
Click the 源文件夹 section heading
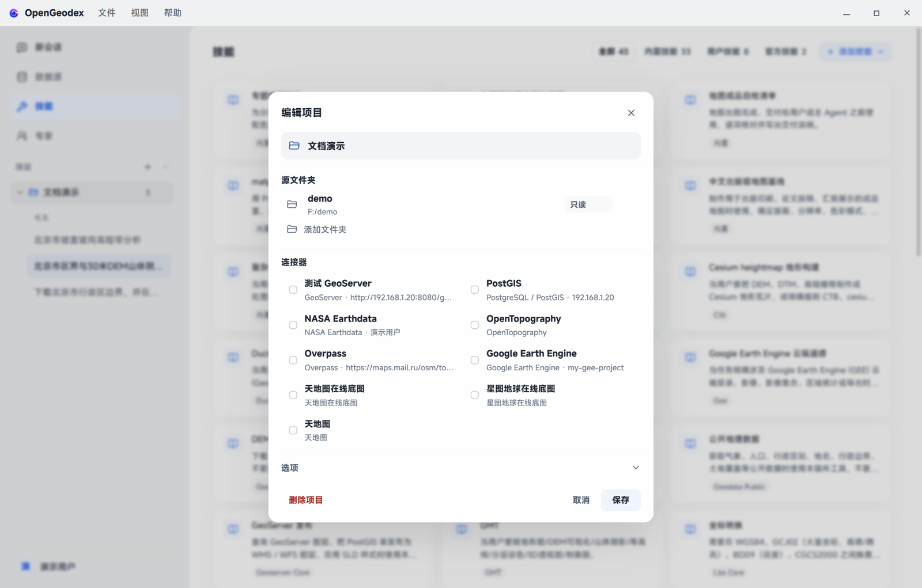(298, 180)
